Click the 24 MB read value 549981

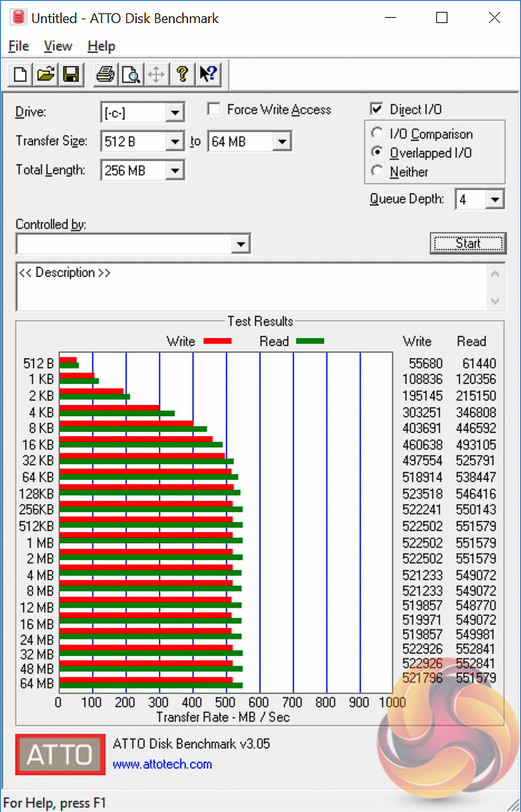pyautogui.click(x=476, y=634)
